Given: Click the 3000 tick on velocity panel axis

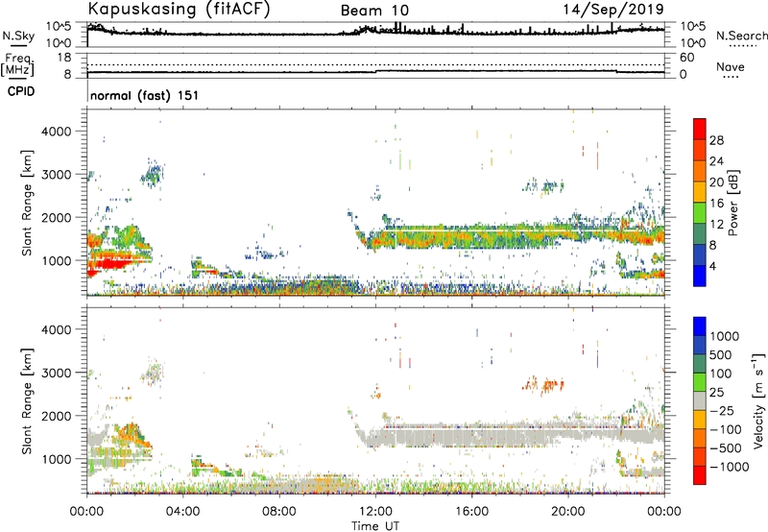Looking at the screenshot, I should pos(57,373).
